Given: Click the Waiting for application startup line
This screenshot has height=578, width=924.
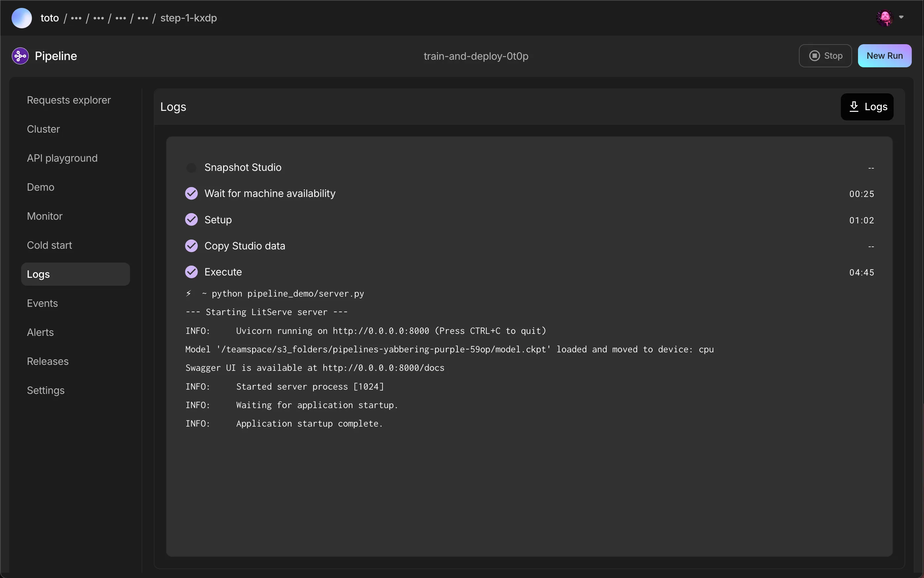Looking at the screenshot, I should [292, 405].
